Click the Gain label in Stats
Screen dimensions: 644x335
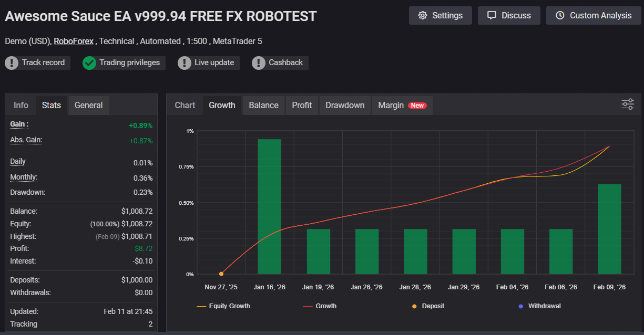coord(19,124)
